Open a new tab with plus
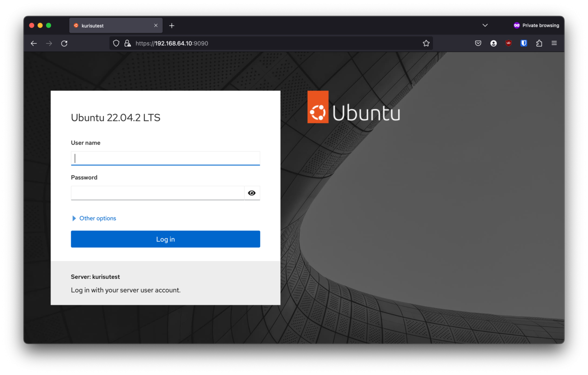588x375 pixels. click(171, 26)
